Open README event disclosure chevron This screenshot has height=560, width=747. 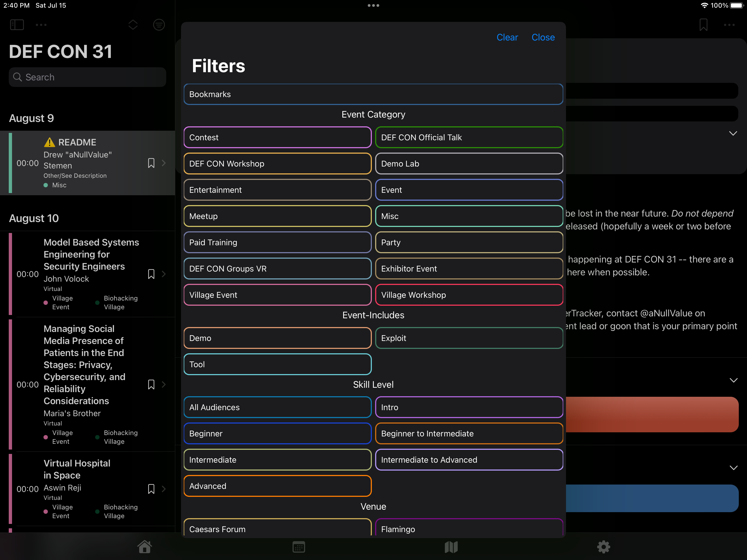[x=164, y=163]
